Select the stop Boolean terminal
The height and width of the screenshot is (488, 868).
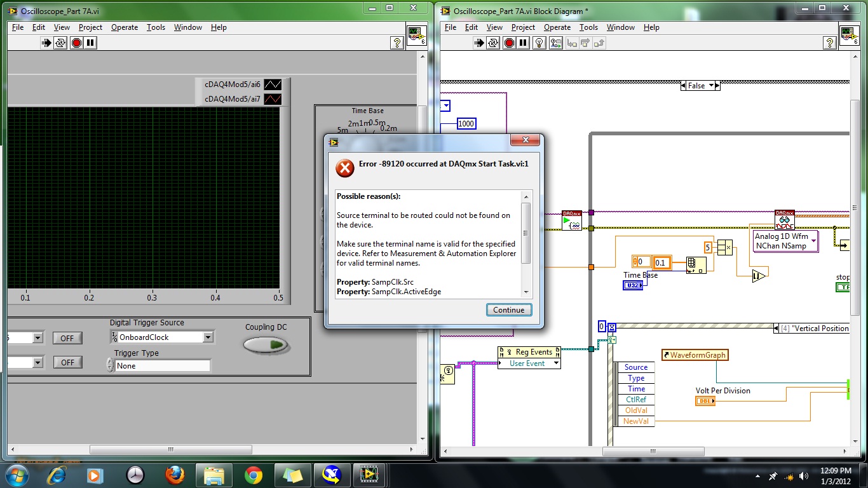tap(844, 287)
